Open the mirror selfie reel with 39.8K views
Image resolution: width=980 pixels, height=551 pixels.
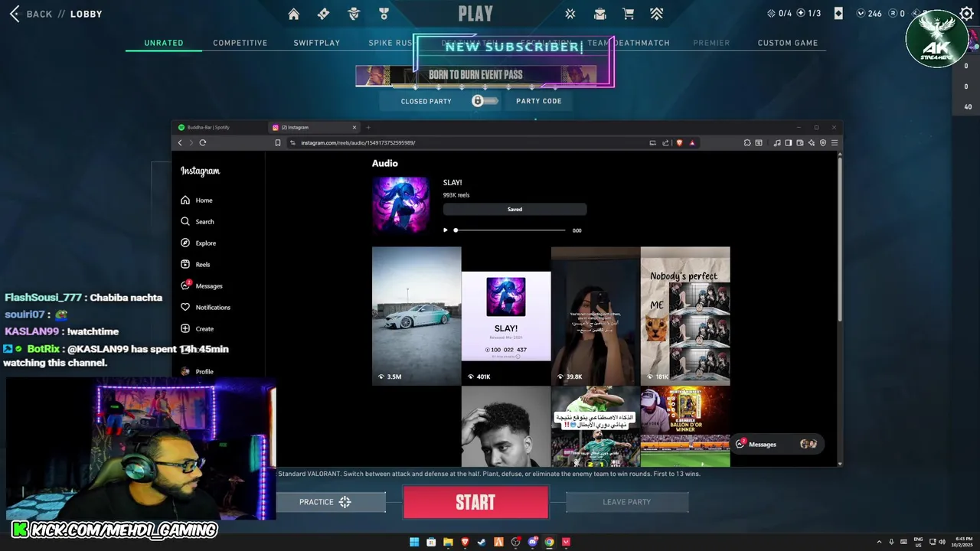click(x=596, y=315)
